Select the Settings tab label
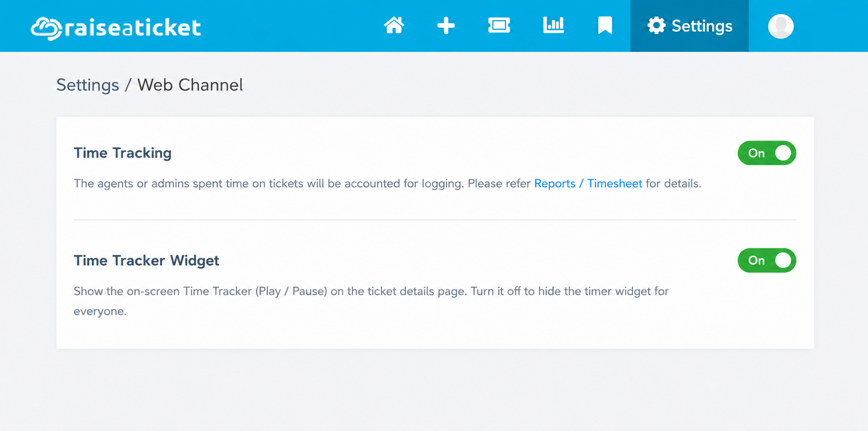The width and height of the screenshot is (868, 431). pos(702,26)
